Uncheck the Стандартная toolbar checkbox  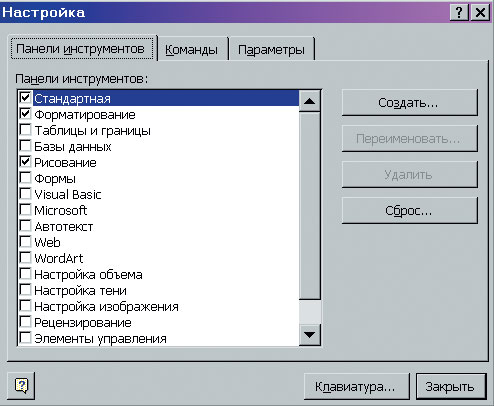coord(26,98)
